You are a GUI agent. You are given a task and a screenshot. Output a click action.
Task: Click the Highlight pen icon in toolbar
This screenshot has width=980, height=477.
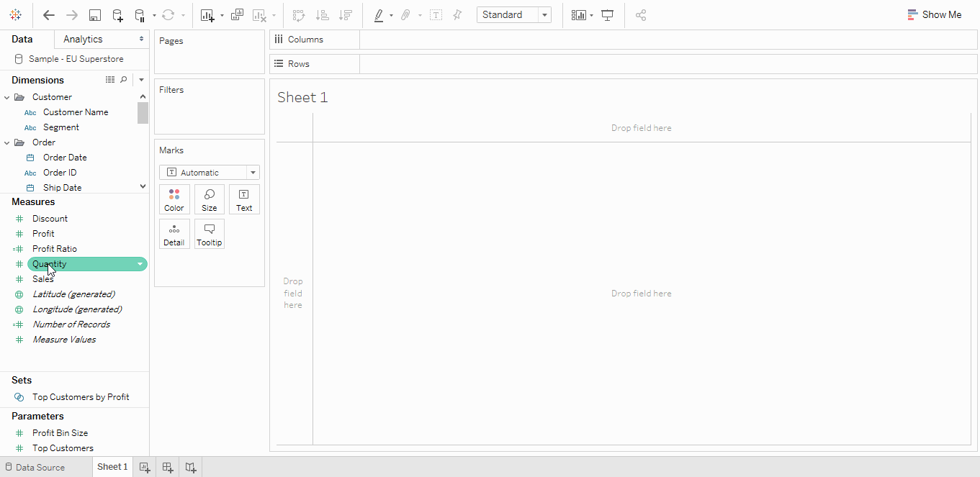379,15
